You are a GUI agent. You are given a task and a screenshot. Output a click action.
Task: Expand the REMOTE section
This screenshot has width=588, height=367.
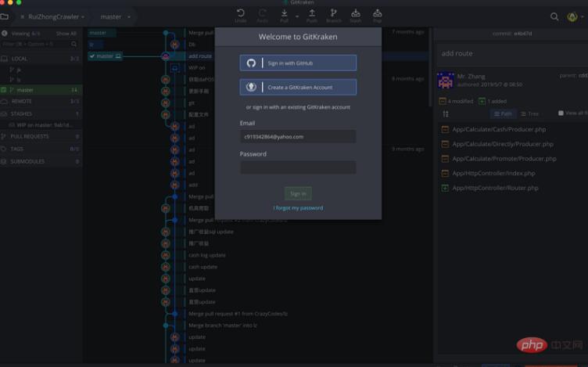click(x=41, y=101)
